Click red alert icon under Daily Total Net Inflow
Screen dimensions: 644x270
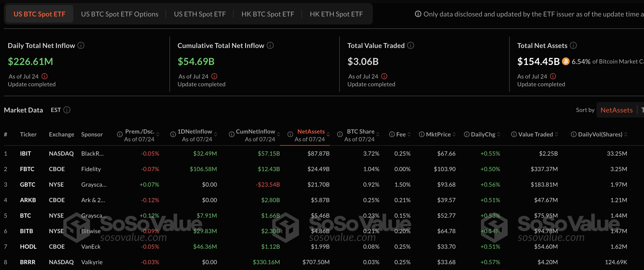(45, 76)
